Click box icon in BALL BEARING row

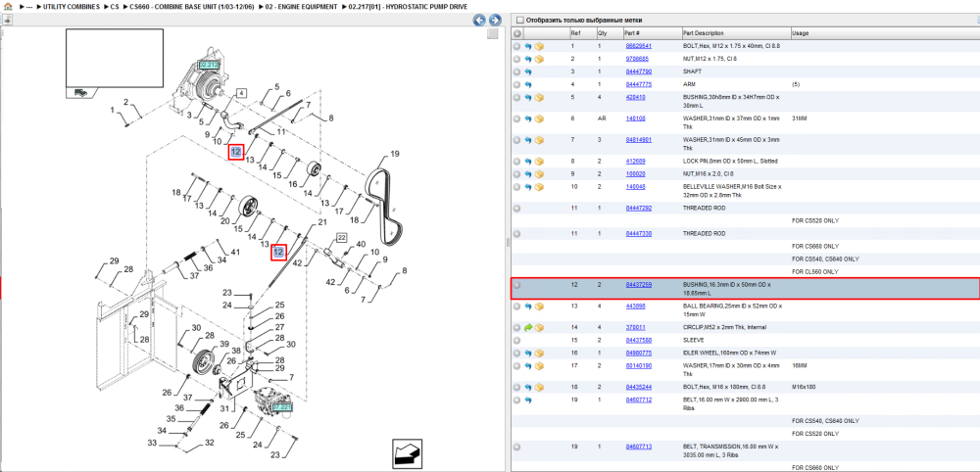pos(539,306)
